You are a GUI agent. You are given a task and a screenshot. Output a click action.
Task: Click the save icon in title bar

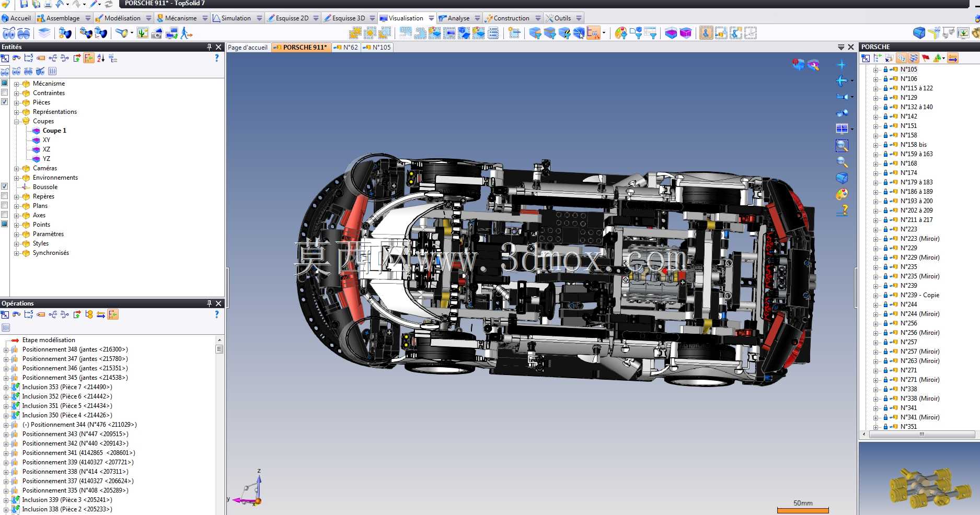pos(24,4)
